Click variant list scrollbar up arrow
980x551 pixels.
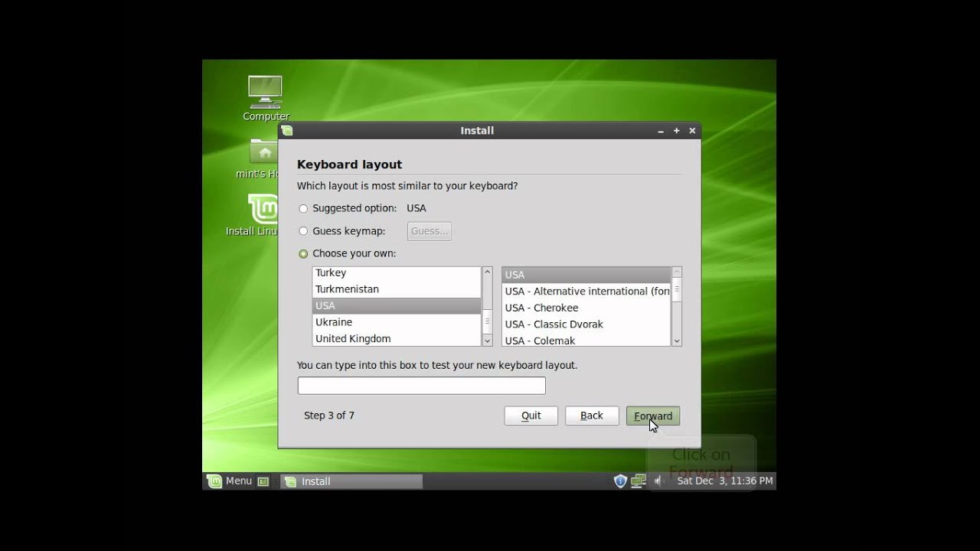(676, 272)
